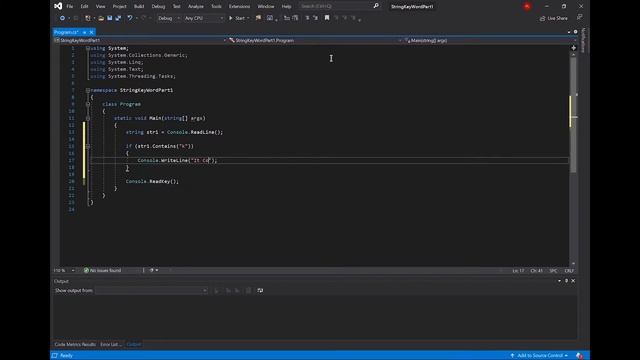Click the increase indent toolbar icon

point(295,18)
